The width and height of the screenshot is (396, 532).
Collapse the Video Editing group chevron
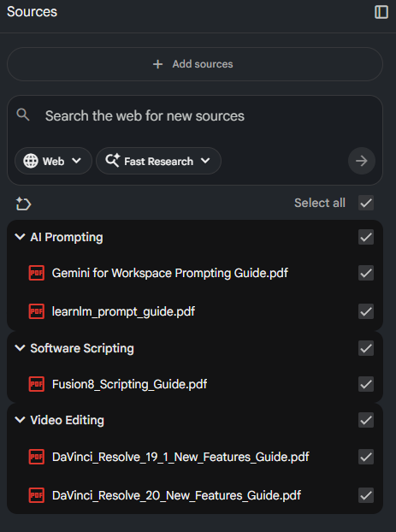pos(20,420)
